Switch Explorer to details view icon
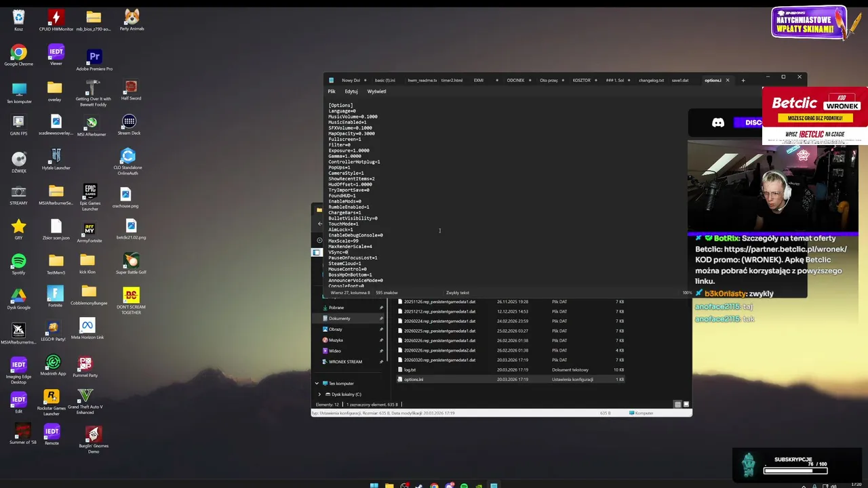This screenshot has width=868, height=488. point(677,404)
